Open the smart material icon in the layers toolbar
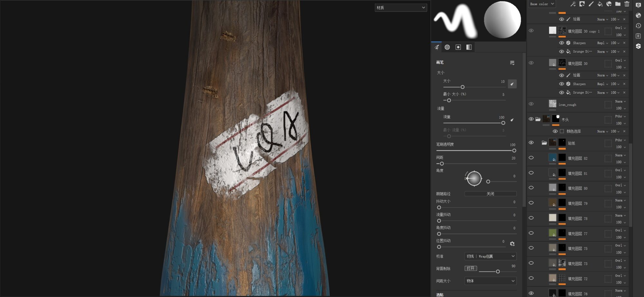Viewport: 644px width, 297px height. pos(609,4)
